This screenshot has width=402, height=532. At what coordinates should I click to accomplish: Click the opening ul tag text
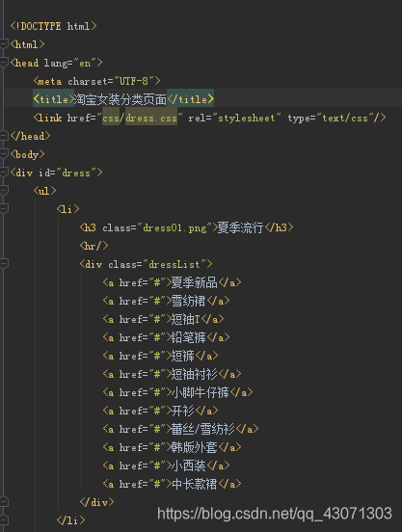pos(44,191)
